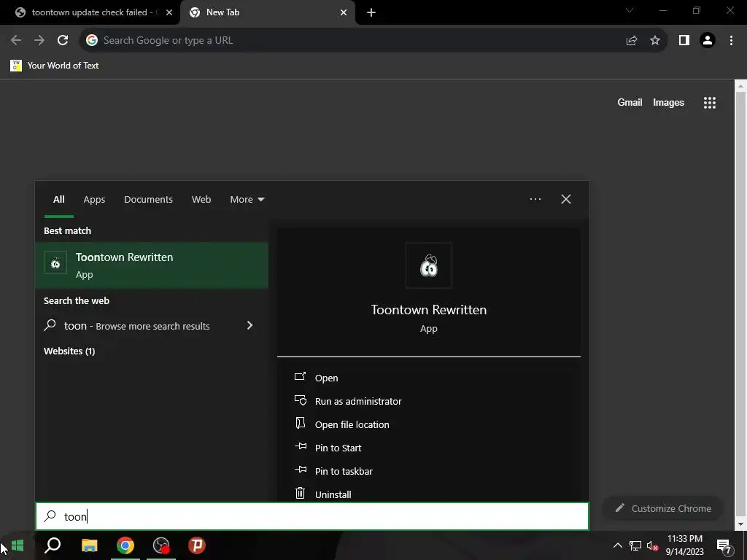Click the Websites (1) heading
Screen dimensions: 747x560
pyautogui.click(x=69, y=351)
